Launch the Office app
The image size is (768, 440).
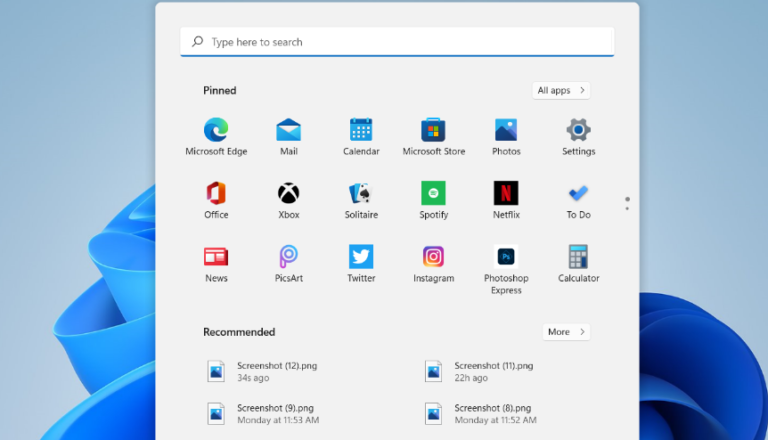216,199
